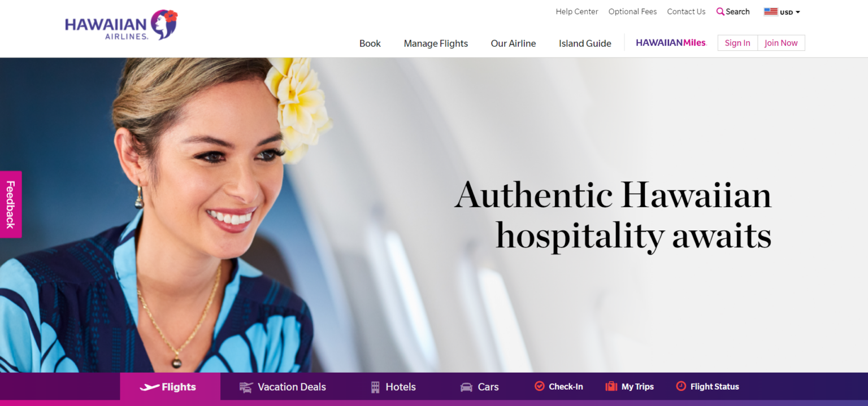Open the Our Airline menu

(x=513, y=43)
